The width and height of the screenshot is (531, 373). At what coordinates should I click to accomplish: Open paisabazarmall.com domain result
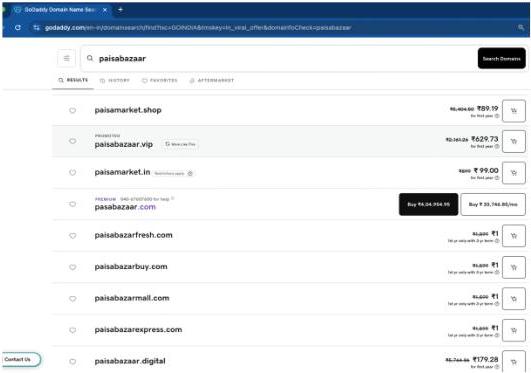click(x=132, y=298)
